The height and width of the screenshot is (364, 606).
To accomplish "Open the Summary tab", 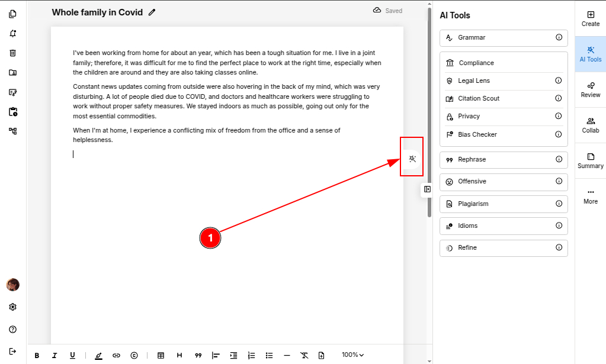I will [x=590, y=160].
